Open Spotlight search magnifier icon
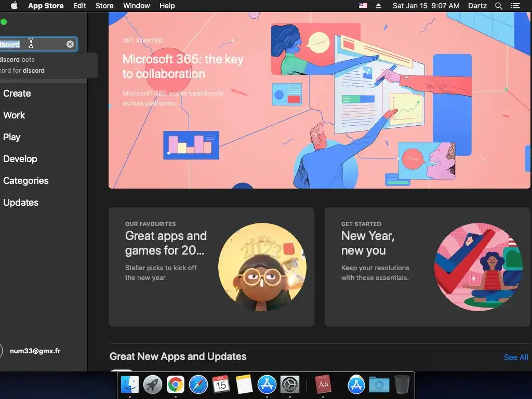This screenshot has height=399, width=532. coord(498,6)
